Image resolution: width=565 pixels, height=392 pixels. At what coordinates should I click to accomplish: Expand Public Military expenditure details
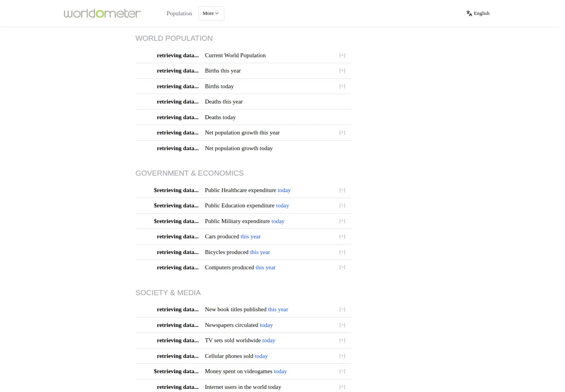[342, 221]
